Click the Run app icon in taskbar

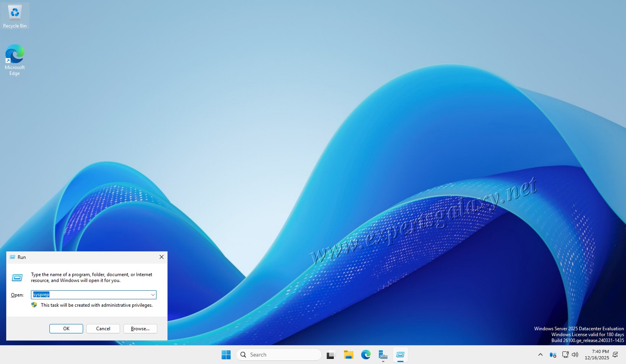point(400,355)
